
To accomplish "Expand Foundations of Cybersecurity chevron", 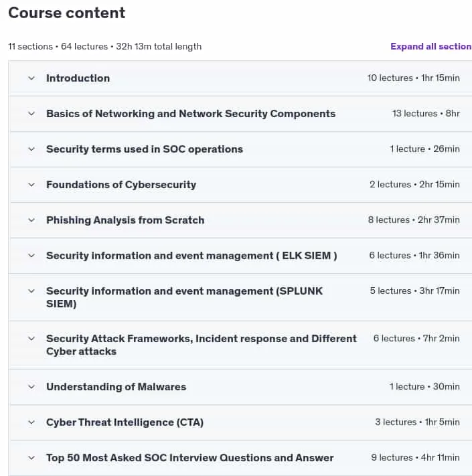I will [x=31, y=185].
